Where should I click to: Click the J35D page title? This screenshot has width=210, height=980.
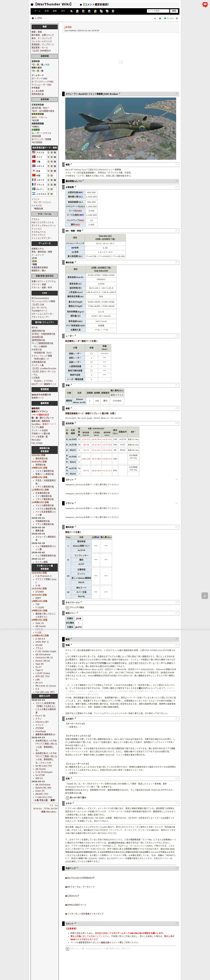[68, 27]
